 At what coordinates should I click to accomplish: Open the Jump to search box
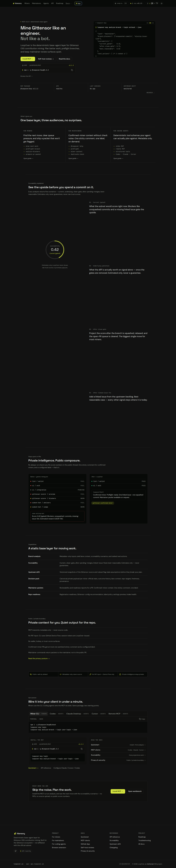121,3
